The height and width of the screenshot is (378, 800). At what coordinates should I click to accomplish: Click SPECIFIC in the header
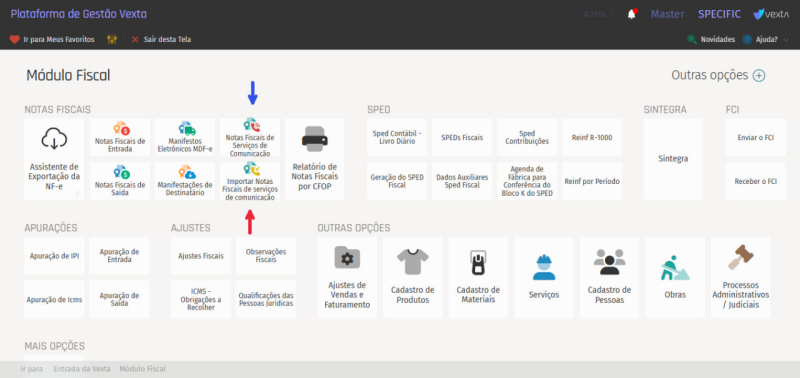click(719, 14)
